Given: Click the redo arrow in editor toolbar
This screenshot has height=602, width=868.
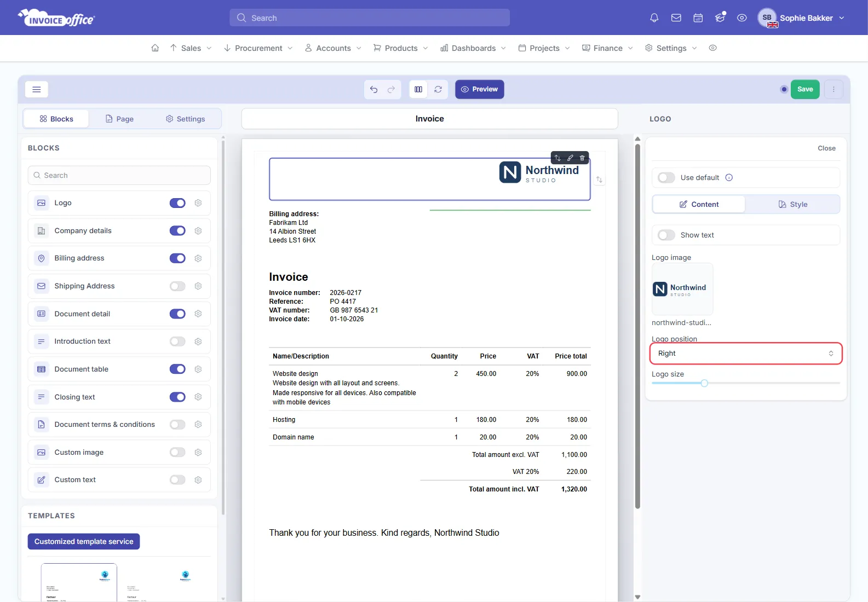Looking at the screenshot, I should coord(391,89).
